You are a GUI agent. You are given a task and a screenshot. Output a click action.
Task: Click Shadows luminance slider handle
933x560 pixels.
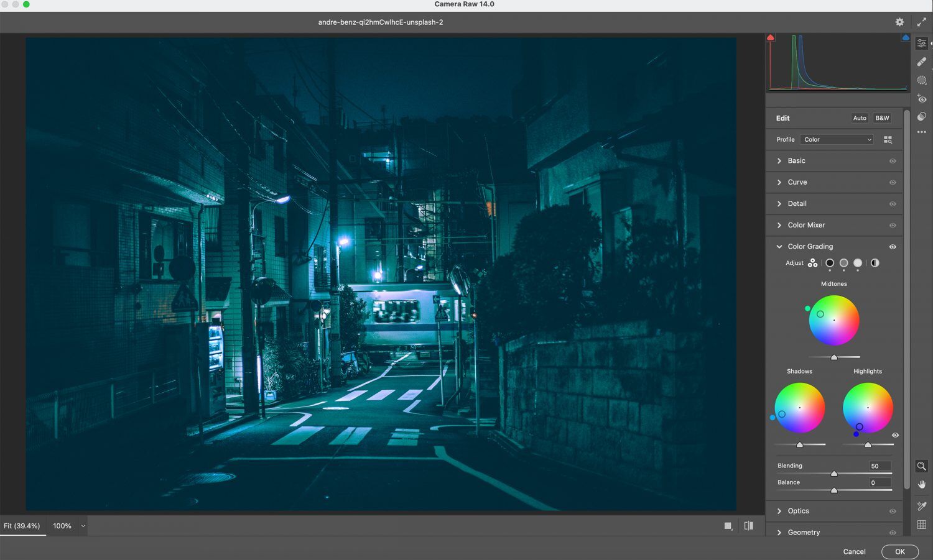pos(800,444)
